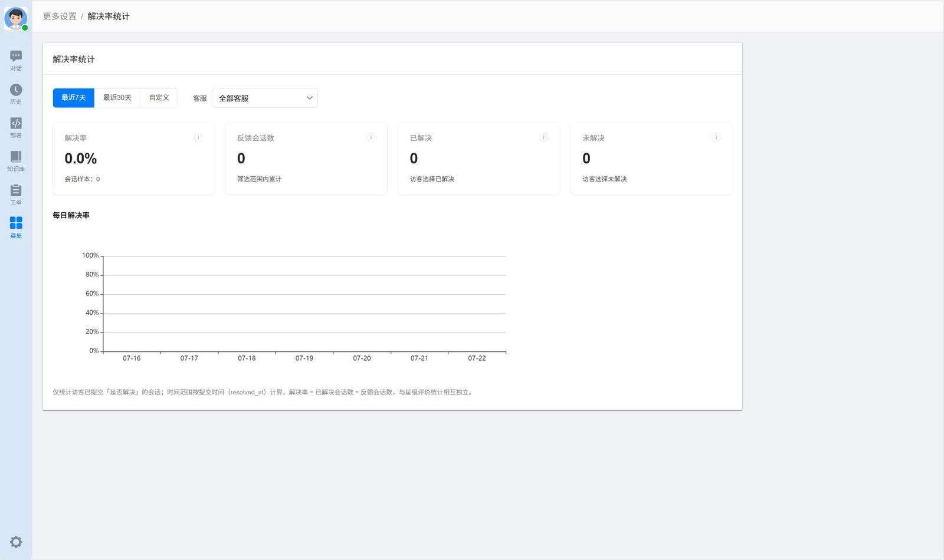Expand the 全部客服 agent dropdown

265,98
